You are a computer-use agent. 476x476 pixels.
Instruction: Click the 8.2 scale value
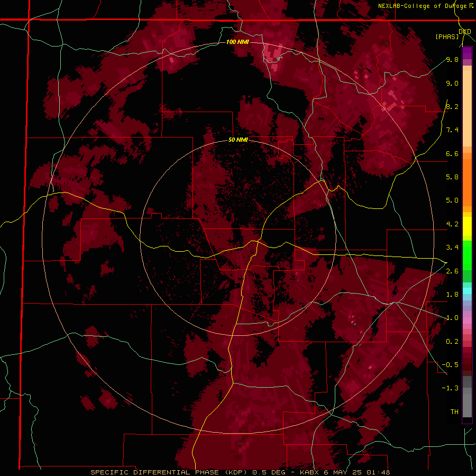coord(452,106)
